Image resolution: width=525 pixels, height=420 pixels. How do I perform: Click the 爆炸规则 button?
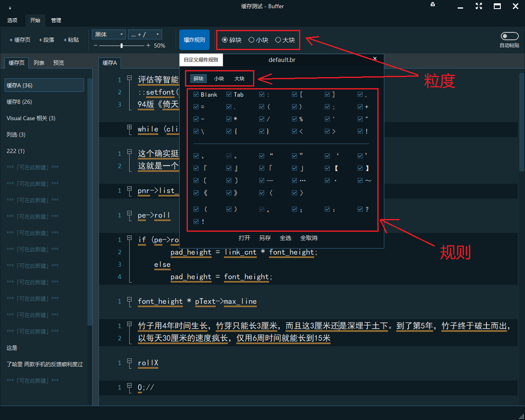pos(194,40)
